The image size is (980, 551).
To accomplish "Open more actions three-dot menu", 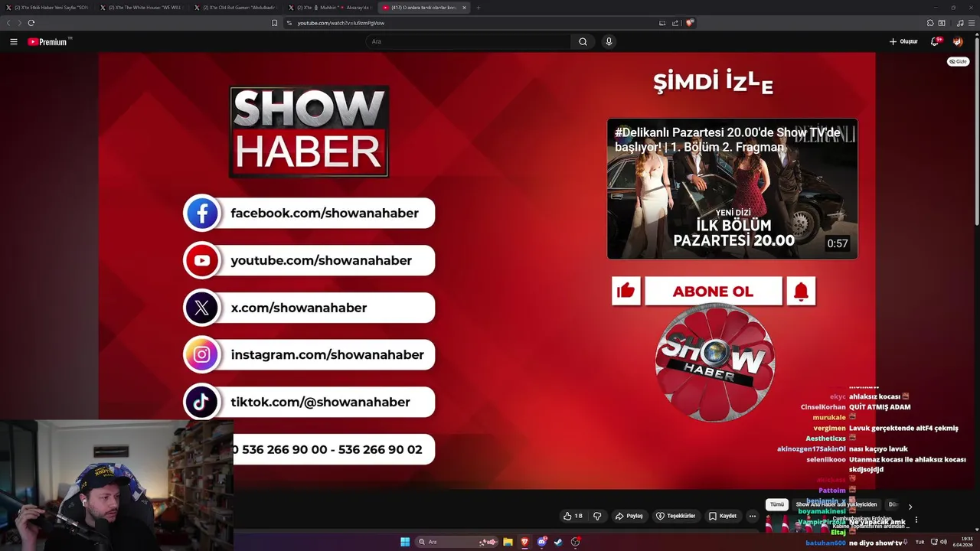I will point(753,516).
